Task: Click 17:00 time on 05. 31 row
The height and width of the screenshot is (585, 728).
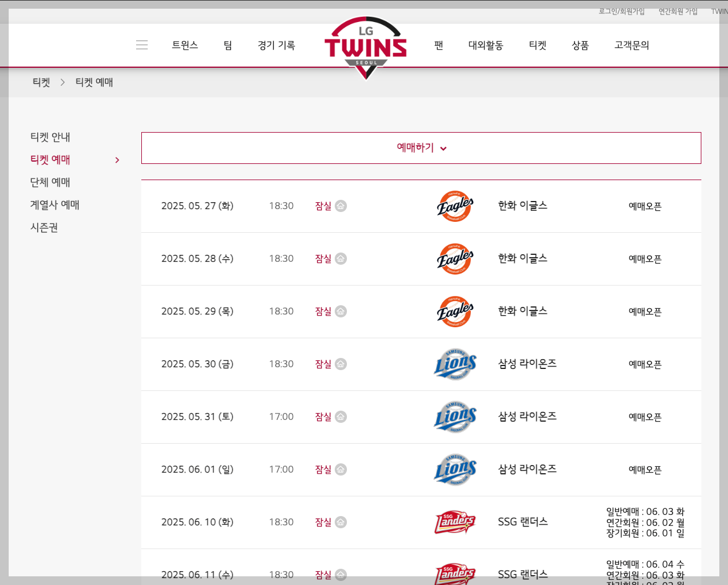Action: coord(281,417)
